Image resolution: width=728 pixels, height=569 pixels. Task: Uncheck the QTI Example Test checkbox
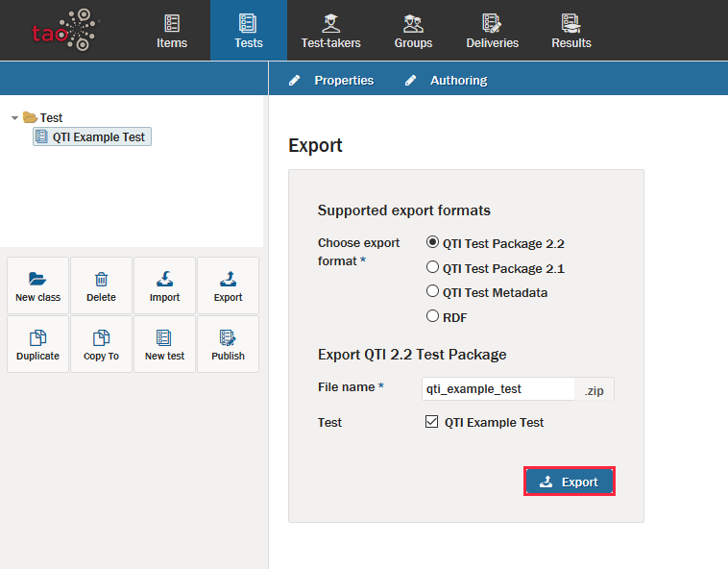(x=432, y=422)
